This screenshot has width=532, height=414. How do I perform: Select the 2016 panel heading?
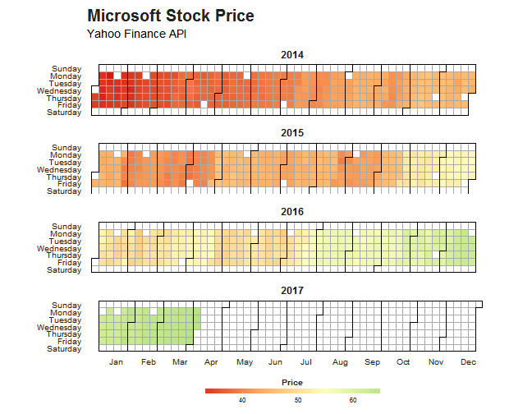click(x=292, y=212)
